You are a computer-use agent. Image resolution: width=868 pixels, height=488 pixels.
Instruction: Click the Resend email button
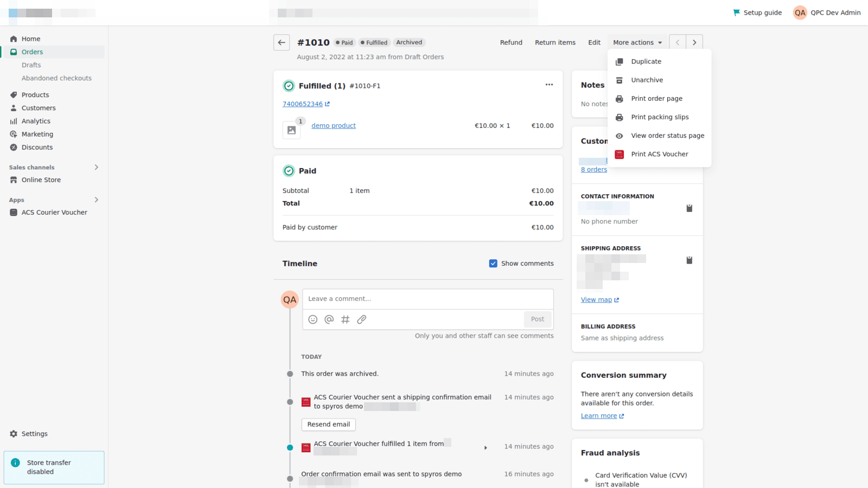tap(328, 425)
